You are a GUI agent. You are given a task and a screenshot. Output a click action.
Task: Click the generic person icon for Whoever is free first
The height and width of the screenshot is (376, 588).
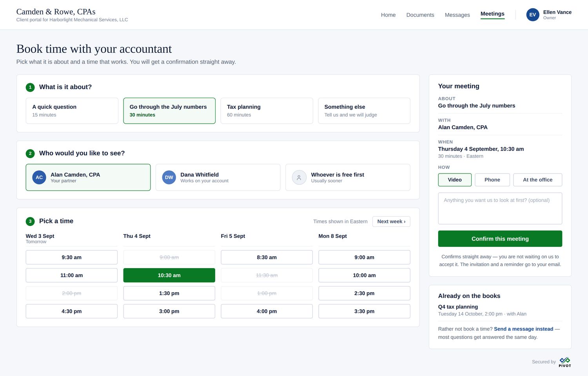click(x=299, y=177)
